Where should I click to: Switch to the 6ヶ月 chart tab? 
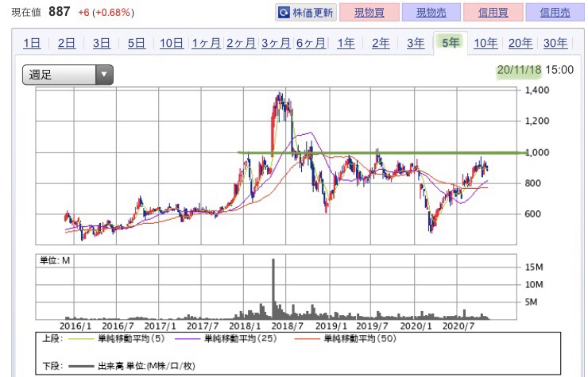(311, 43)
